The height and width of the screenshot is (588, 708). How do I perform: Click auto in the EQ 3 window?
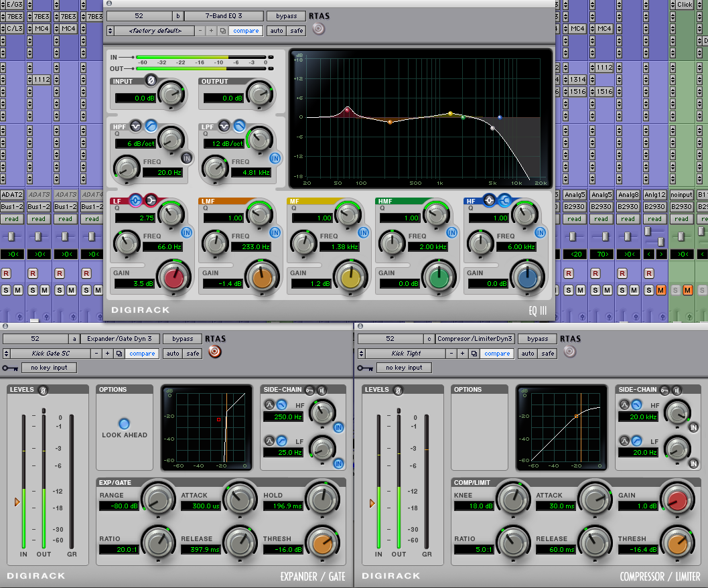pos(277,31)
